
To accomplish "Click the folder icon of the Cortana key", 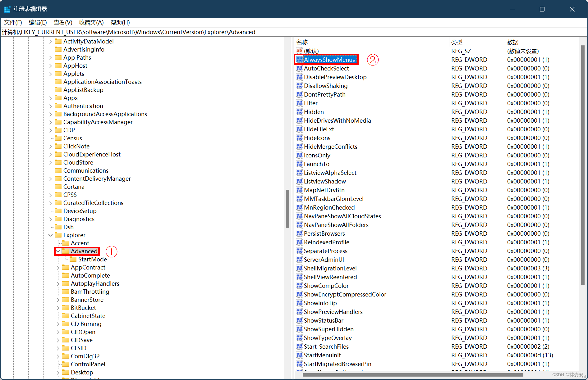I will (x=58, y=187).
